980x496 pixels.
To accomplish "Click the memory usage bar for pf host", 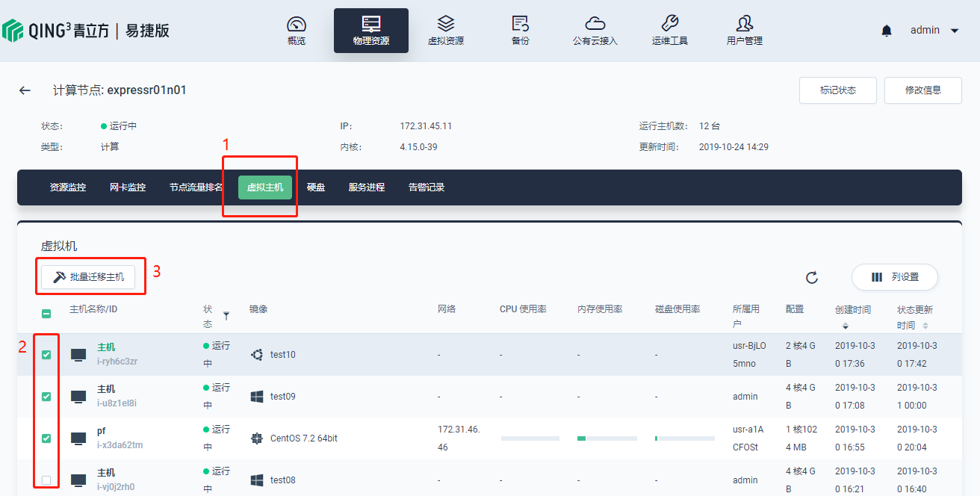I will (x=606, y=438).
